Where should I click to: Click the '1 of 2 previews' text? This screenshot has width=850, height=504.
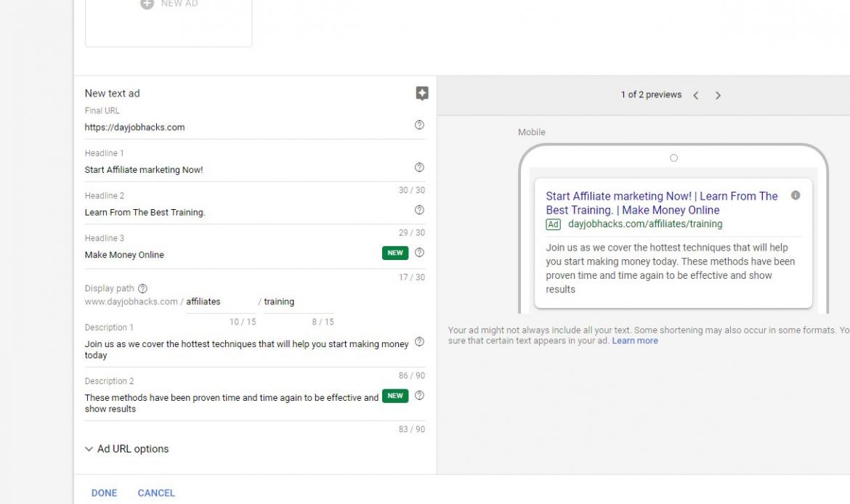point(651,95)
